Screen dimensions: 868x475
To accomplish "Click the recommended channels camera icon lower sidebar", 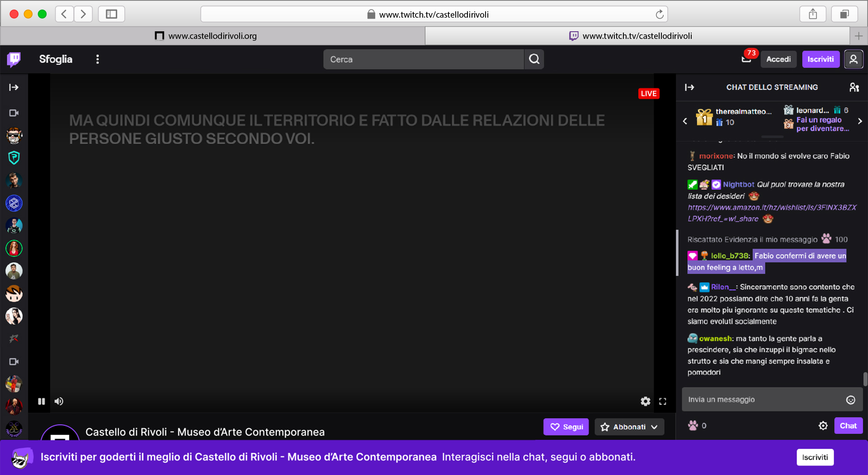I will coord(14,361).
